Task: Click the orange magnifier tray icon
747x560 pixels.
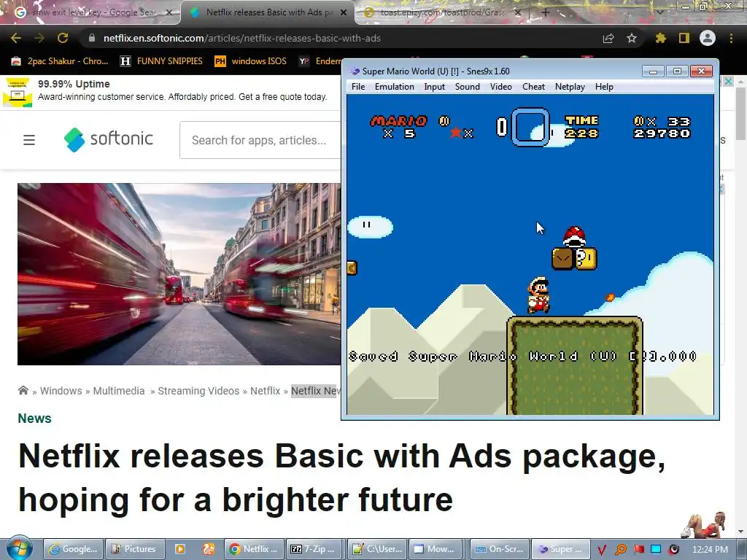Action: click(620, 550)
